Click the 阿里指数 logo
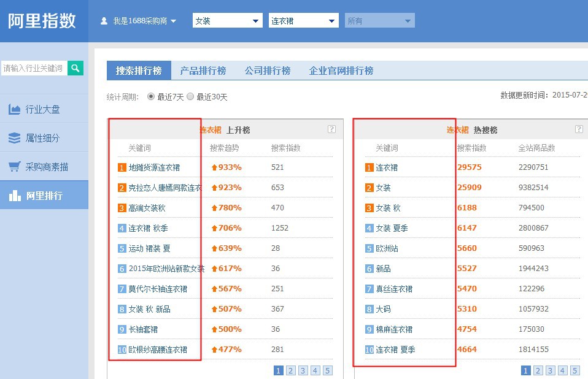 [x=42, y=21]
